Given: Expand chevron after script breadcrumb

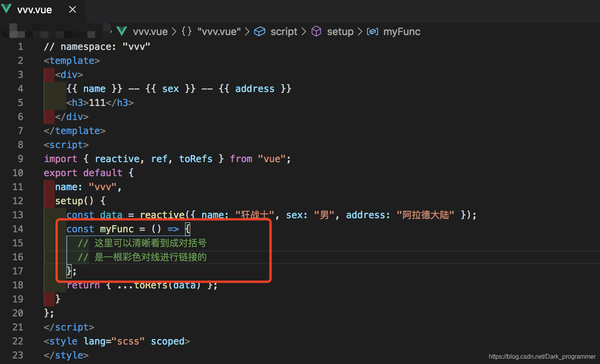Looking at the screenshot, I should tap(304, 32).
